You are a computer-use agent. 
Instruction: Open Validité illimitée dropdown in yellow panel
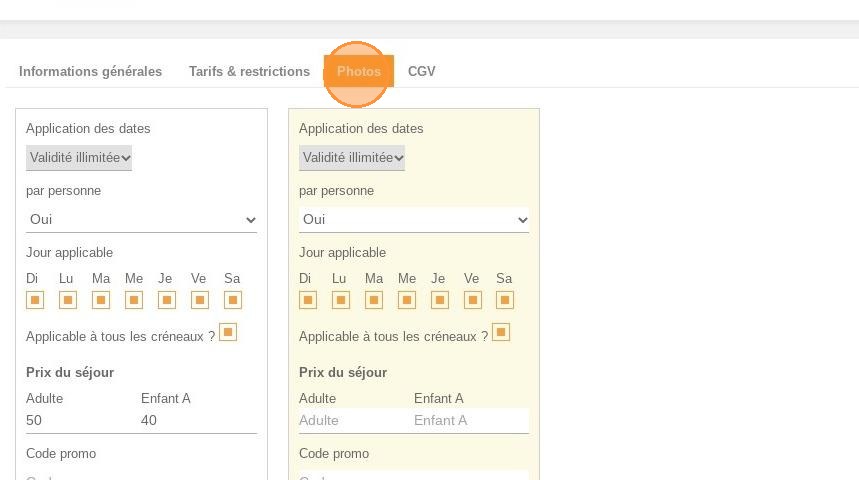pyautogui.click(x=352, y=158)
